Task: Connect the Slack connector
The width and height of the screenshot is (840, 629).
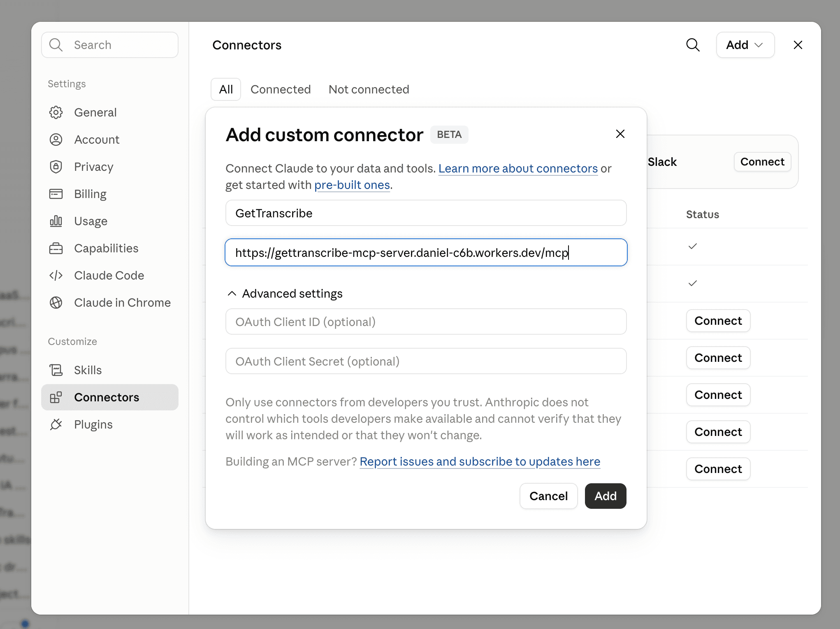Action: pos(762,162)
